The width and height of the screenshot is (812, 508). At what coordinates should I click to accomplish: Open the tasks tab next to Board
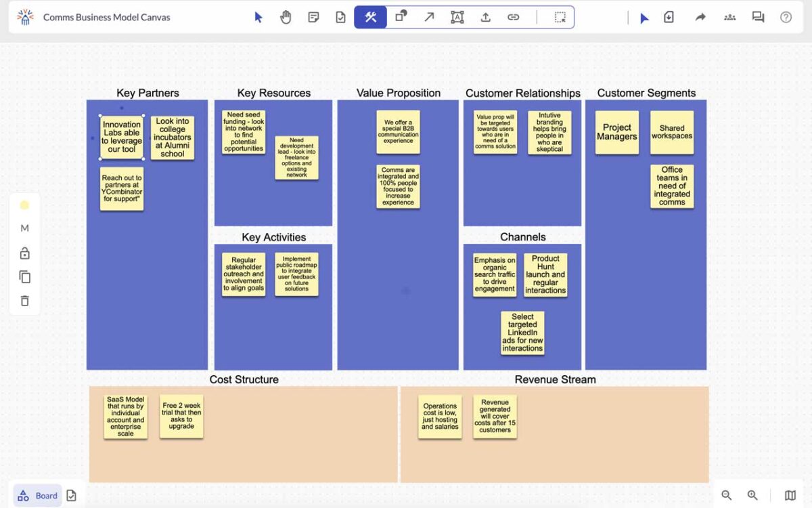[x=72, y=496]
